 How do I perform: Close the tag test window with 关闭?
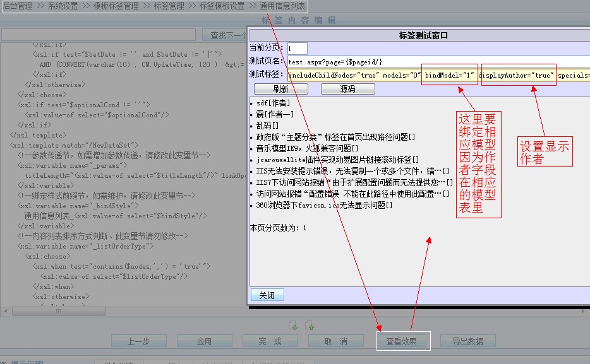(267, 295)
